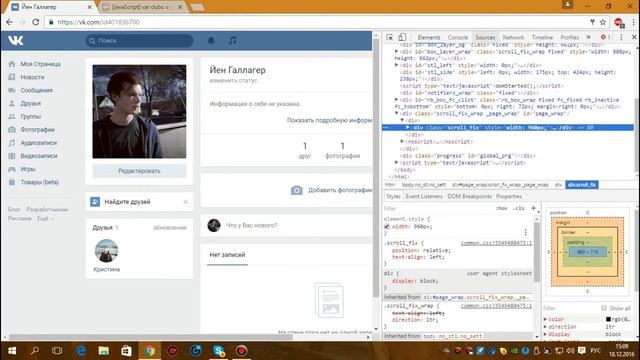Expand the noscript node

point(402,141)
